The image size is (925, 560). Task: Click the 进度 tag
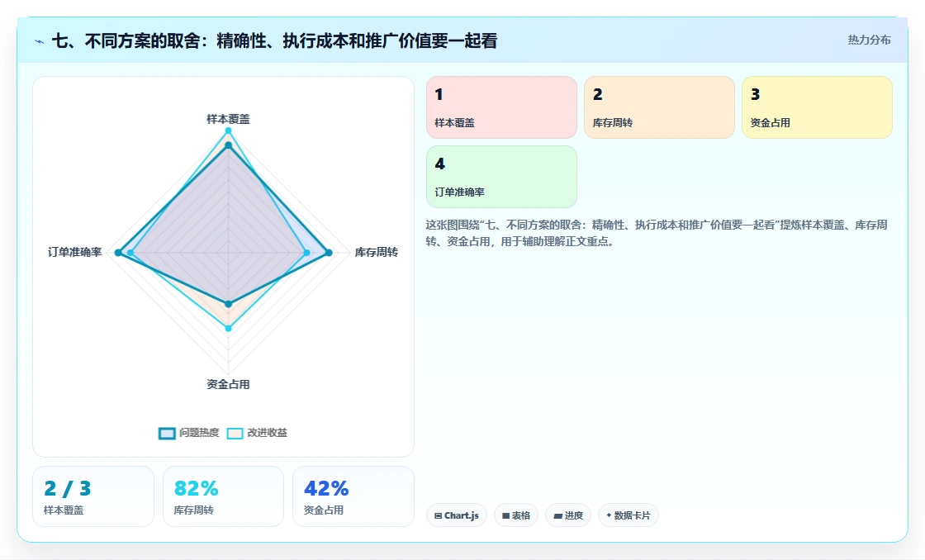pos(568,515)
